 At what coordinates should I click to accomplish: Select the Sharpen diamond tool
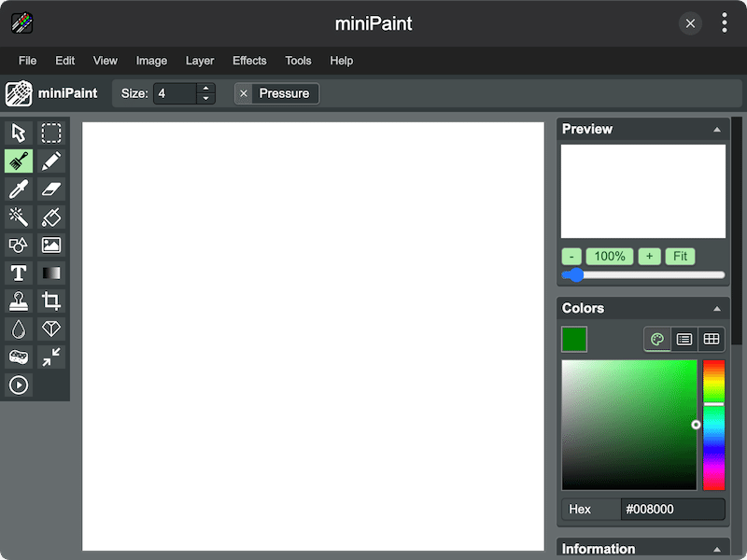pyautogui.click(x=51, y=329)
